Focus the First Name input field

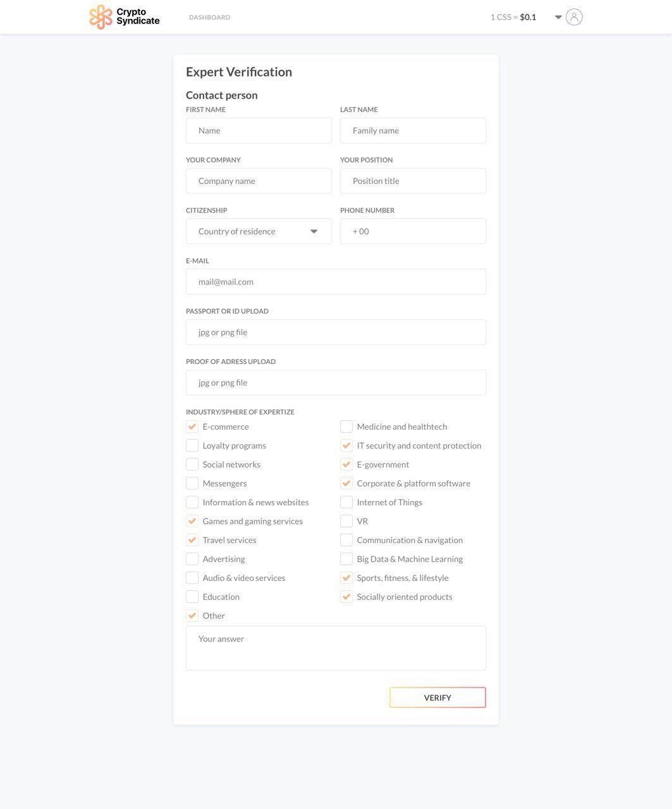(x=259, y=130)
